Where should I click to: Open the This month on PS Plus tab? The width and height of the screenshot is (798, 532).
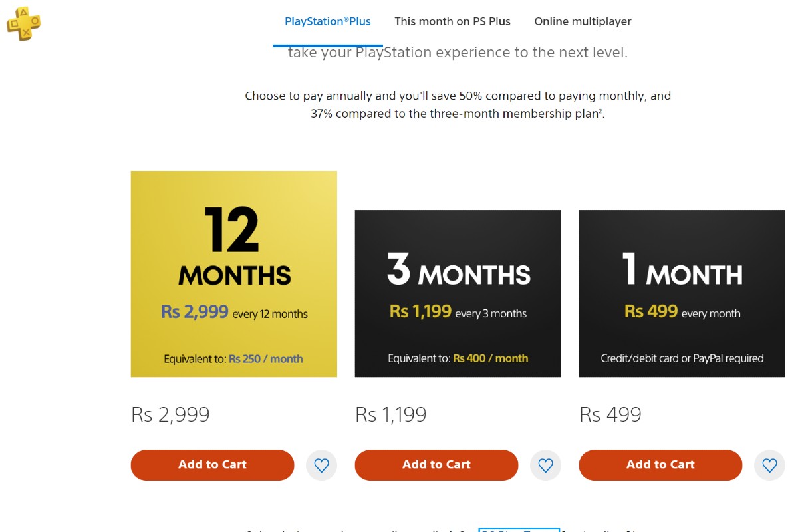click(x=452, y=21)
